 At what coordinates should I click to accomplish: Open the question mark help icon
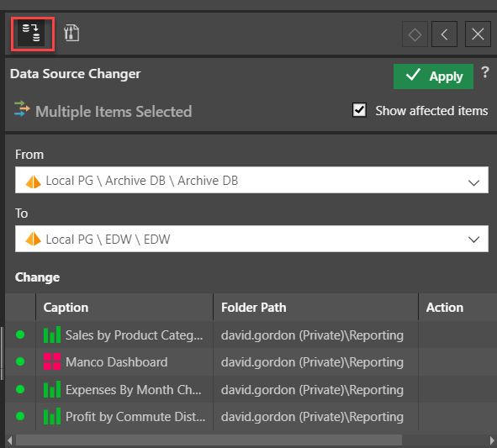click(484, 72)
